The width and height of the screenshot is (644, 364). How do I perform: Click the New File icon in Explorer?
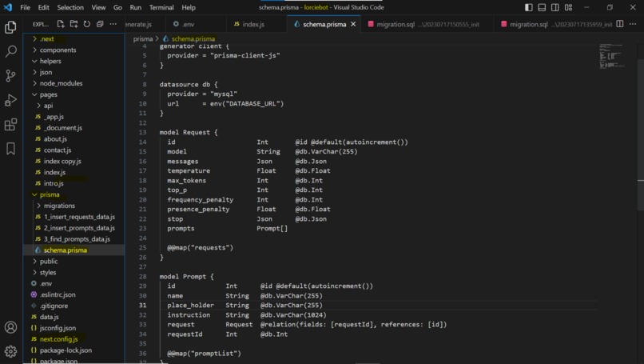61,24
